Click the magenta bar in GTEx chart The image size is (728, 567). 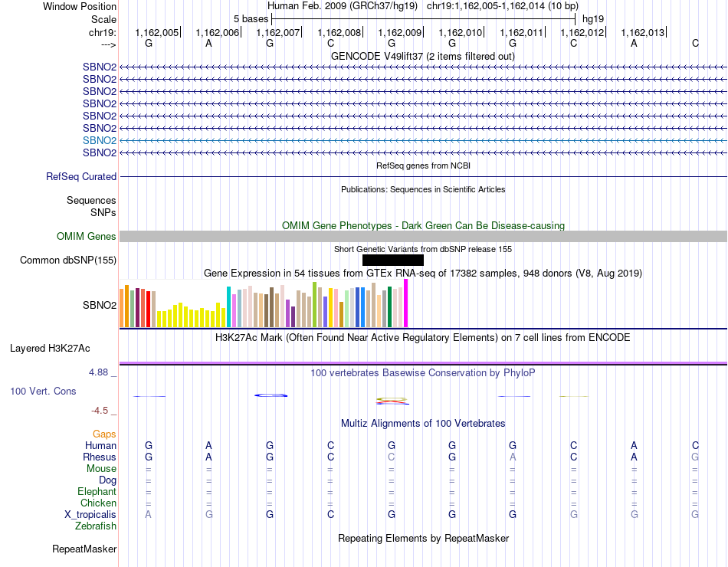tap(406, 303)
